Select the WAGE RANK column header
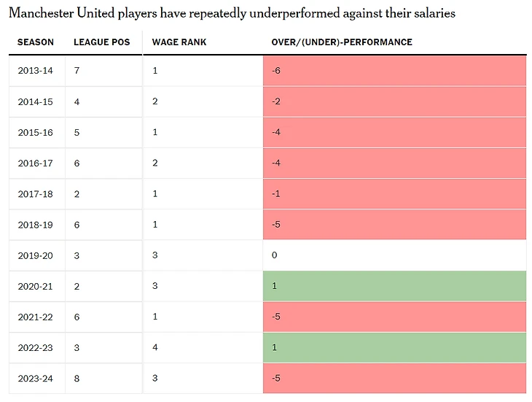This screenshot has height=402, width=532. pyautogui.click(x=179, y=42)
